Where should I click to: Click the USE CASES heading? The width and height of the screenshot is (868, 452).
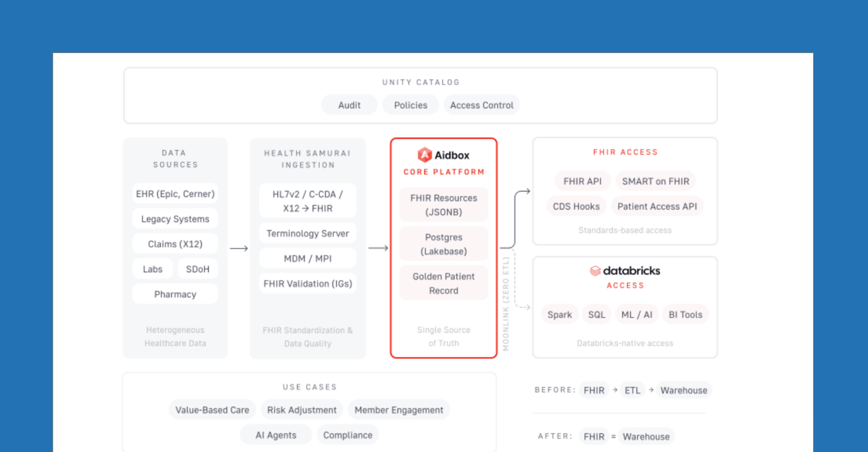310,387
